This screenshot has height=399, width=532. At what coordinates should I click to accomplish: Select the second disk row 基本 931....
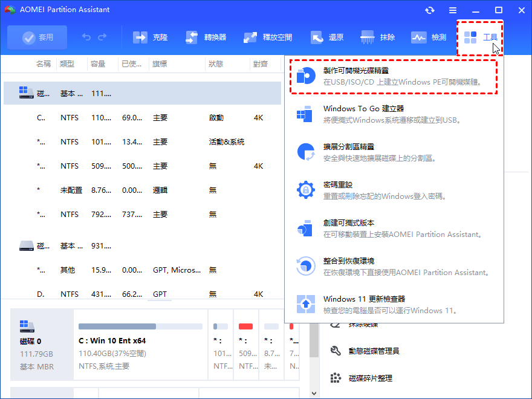tap(142, 245)
